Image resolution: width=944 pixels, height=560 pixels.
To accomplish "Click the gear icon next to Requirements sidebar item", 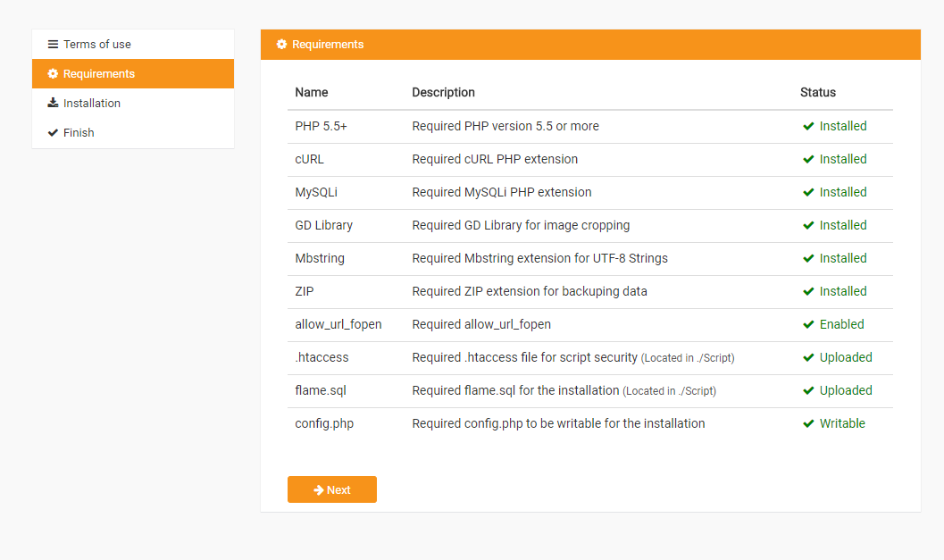I will click(x=53, y=73).
